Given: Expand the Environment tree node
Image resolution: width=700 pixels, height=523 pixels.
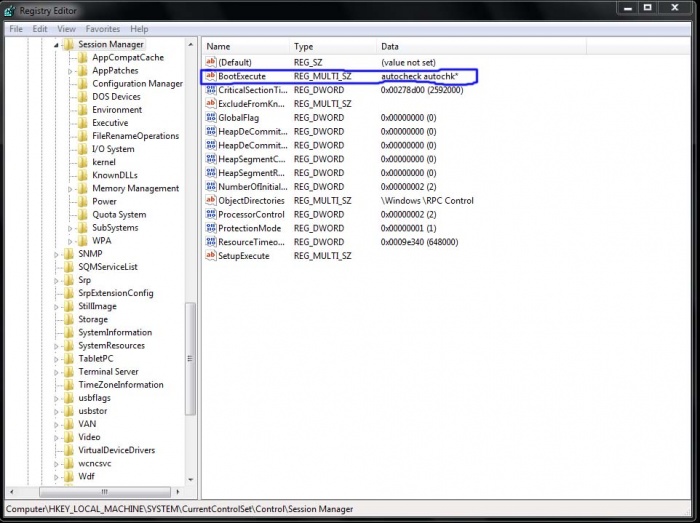Looking at the screenshot, I should point(71,110).
